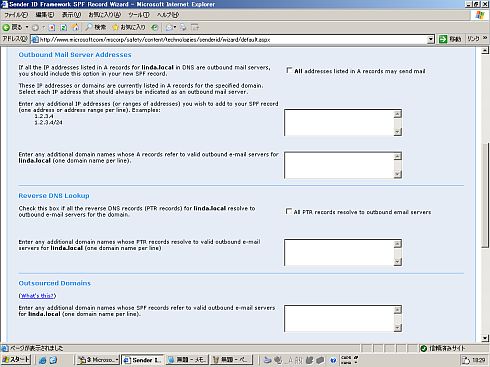Click the IE Back button
Screen dimensions: 490x367
pos(12,27)
